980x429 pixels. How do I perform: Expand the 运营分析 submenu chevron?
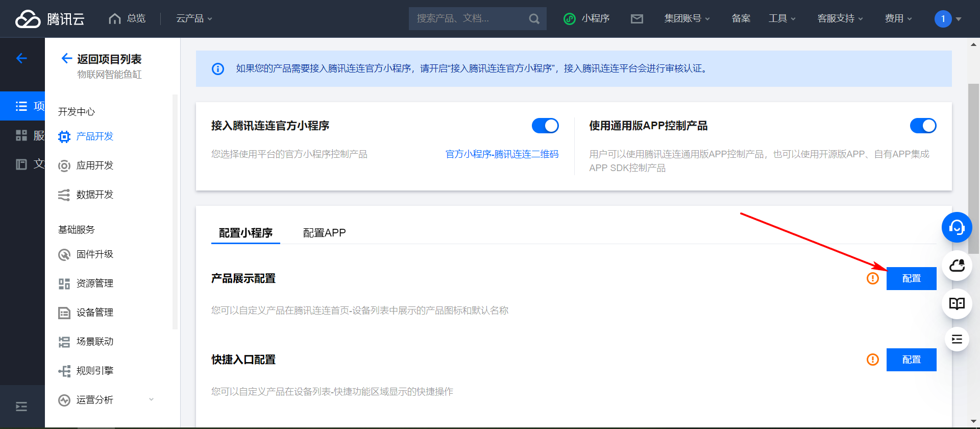point(151,399)
